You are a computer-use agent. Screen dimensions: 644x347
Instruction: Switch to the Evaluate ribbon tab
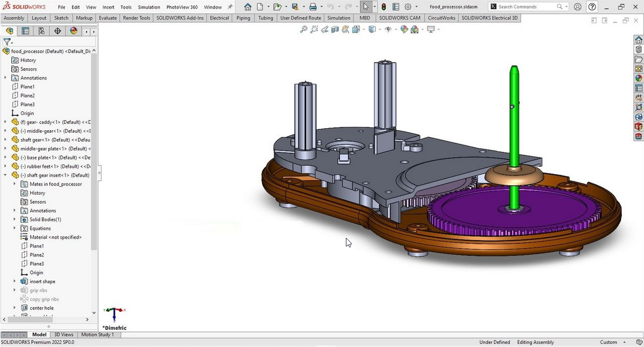(x=108, y=18)
